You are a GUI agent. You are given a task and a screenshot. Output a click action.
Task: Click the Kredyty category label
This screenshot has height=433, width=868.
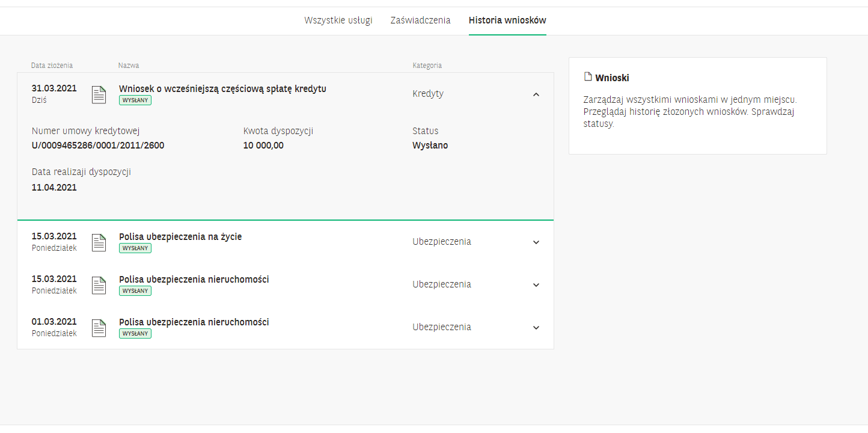tap(428, 94)
